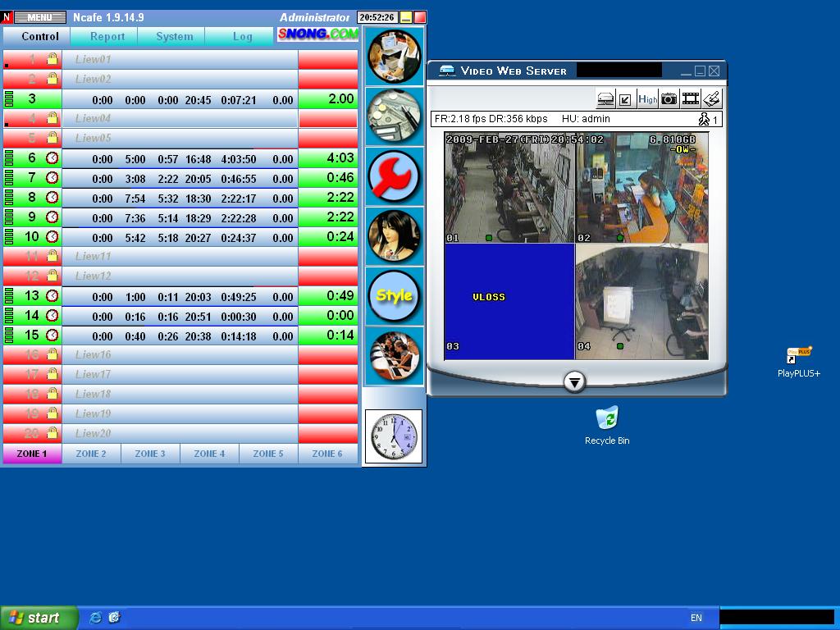The image size is (840, 630).
Task: Click the hand pointing config icon in Video Web Server
Action: click(x=712, y=99)
